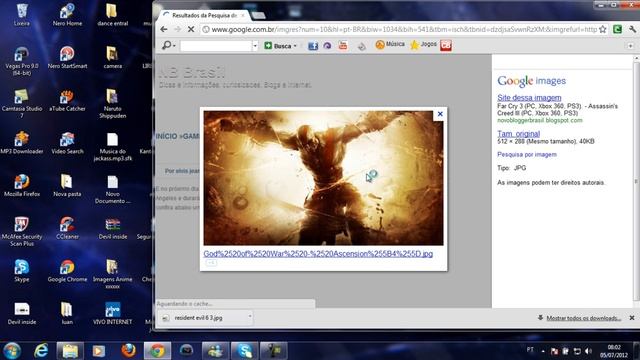Click the Pesquisa por imagem link
This screenshot has width=640, height=360.
pos(527,154)
